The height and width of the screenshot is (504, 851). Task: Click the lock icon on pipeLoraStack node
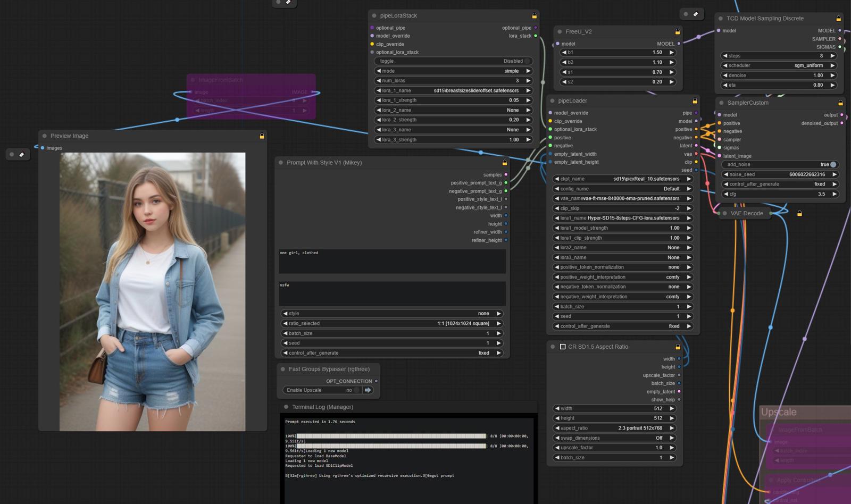pos(534,16)
